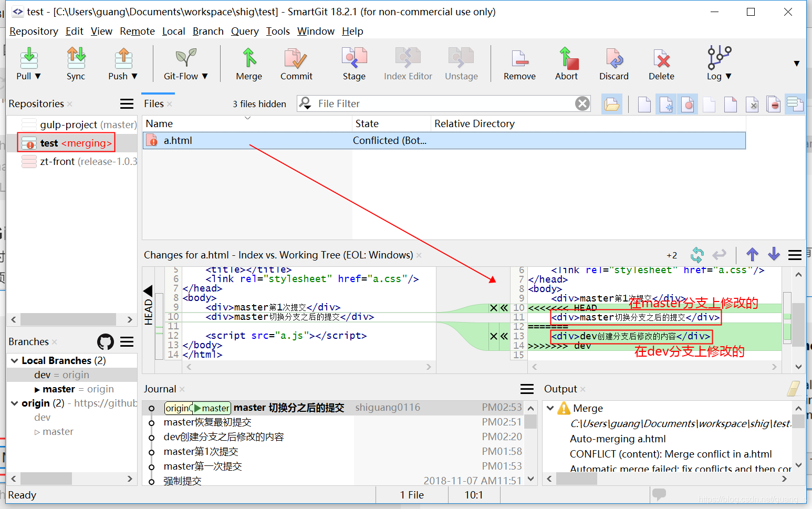
Task: Open the Window menu
Action: coord(316,31)
